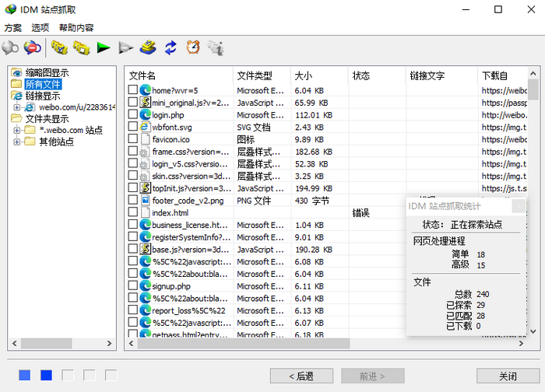
Task: Check the box for home?wvr=5
Action: point(133,89)
